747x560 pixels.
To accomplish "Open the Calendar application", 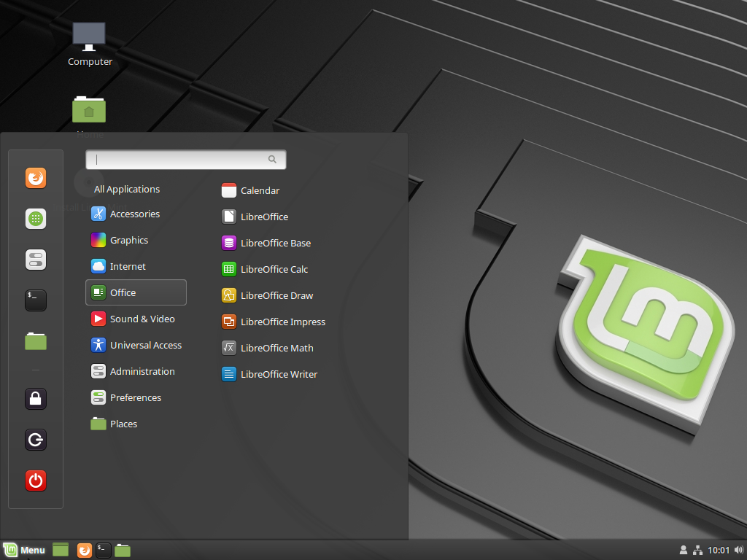I will pos(258,190).
